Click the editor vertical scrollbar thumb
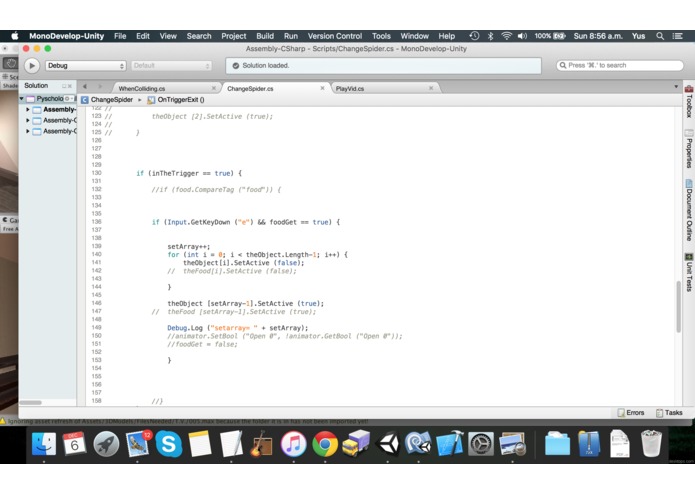The height and width of the screenshot is (494, 695). click(x=678, y=307)
